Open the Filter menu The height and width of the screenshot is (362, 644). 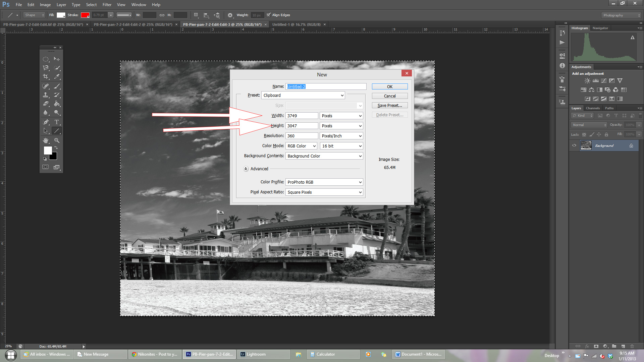pos(107,5)
